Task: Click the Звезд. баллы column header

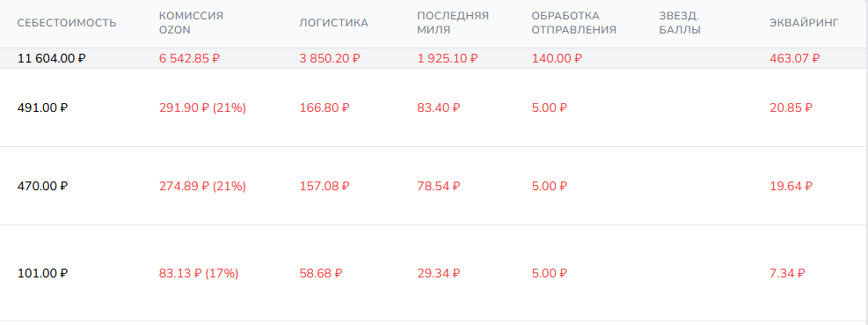Action: (x=680, y=23)
